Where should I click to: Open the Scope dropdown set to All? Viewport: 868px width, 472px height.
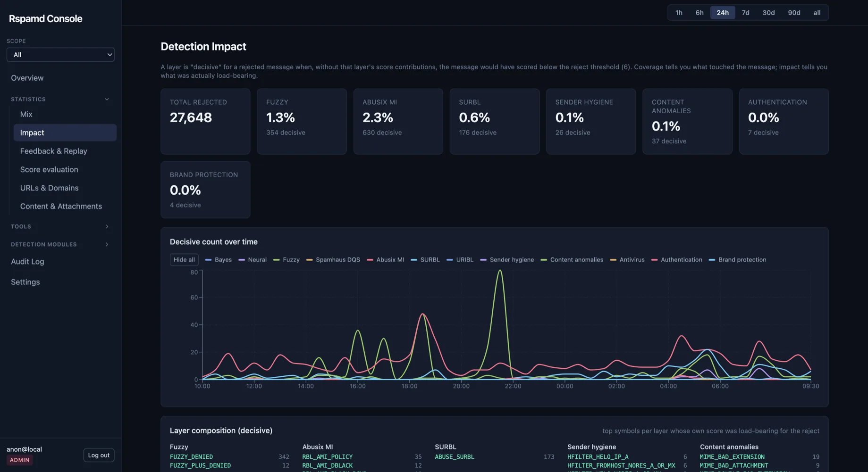point(60,55)
